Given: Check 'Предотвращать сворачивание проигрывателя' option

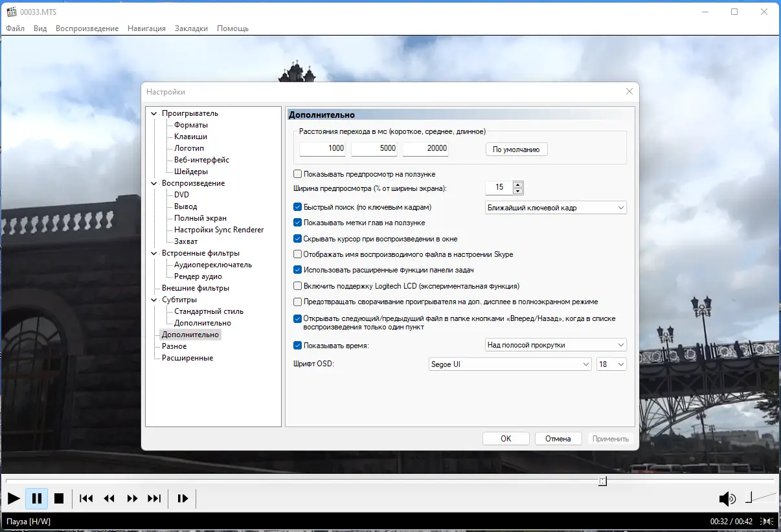Looking at the screenshot, I should coord(298,302).
